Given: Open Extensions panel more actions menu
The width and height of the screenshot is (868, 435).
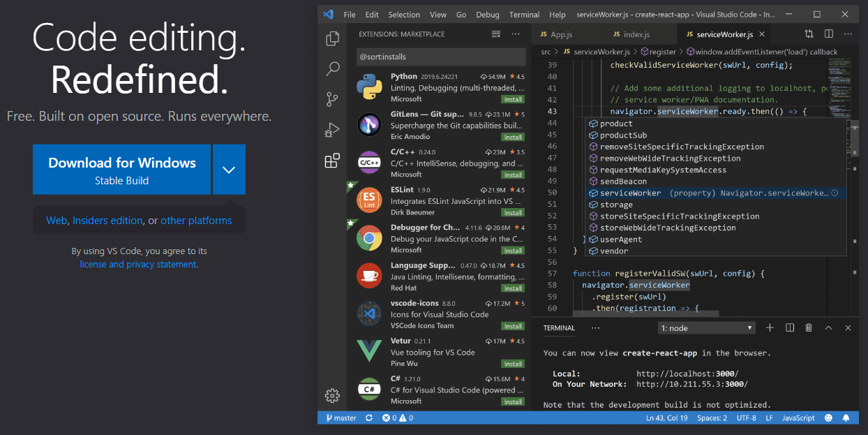Looking at the screenshot, I should click(x=516, y=34).
